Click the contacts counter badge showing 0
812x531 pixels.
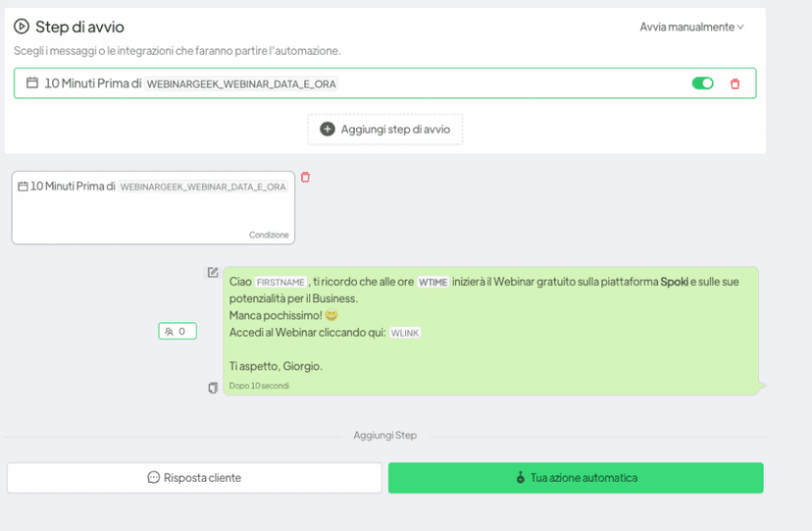coord(178,331)
